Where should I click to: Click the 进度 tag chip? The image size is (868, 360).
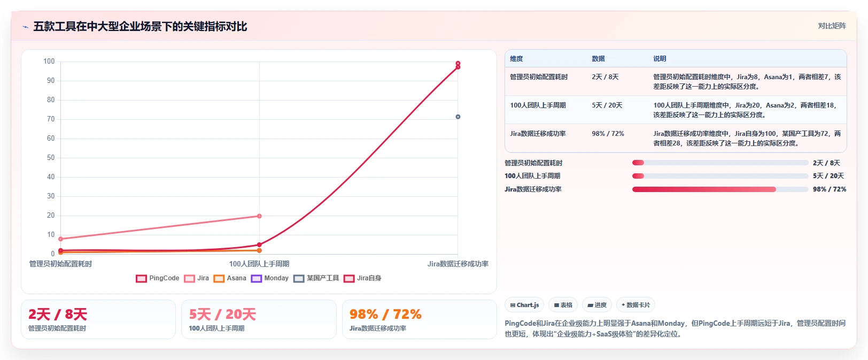pos(597,305)
